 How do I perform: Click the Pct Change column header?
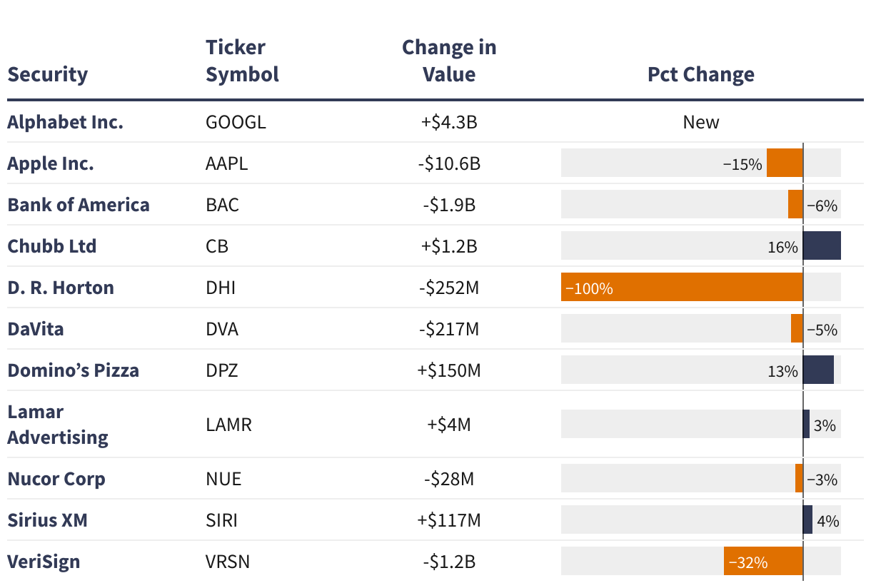click(700, 74)
